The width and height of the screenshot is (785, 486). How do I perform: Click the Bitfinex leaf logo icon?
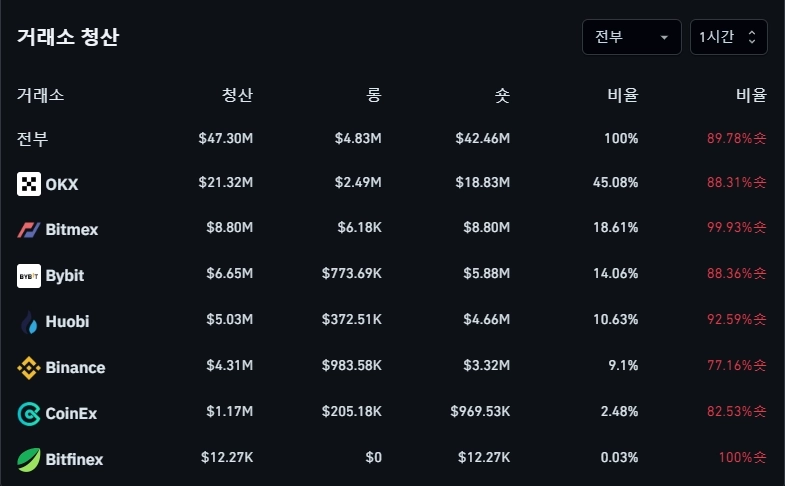[29, 459]
